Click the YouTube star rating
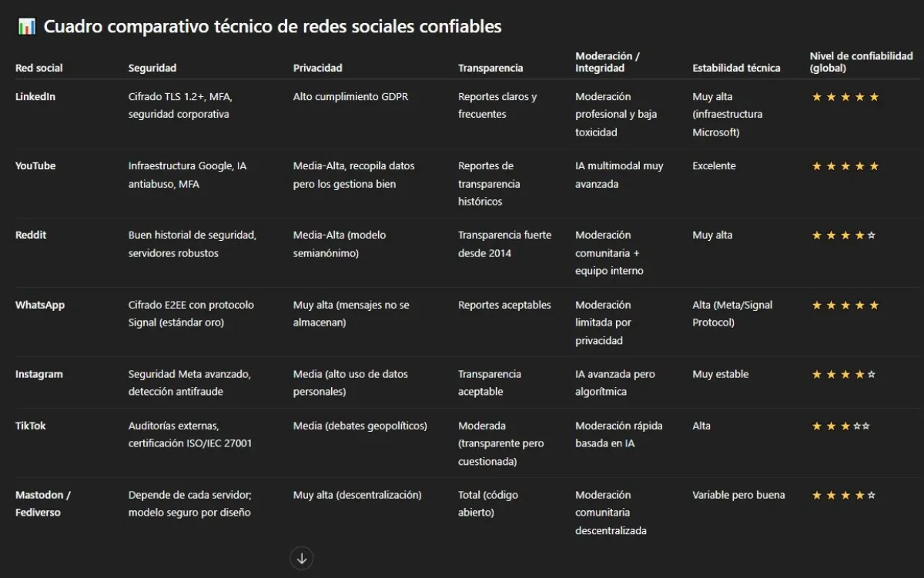 [845, 166]
